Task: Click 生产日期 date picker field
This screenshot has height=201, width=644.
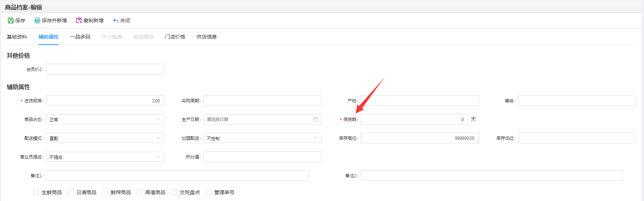Action: [x=262, y=119]
